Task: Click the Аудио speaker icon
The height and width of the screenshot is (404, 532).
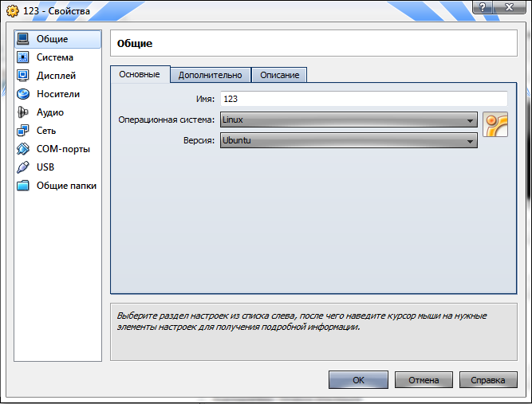Action: tap(23, 112)
